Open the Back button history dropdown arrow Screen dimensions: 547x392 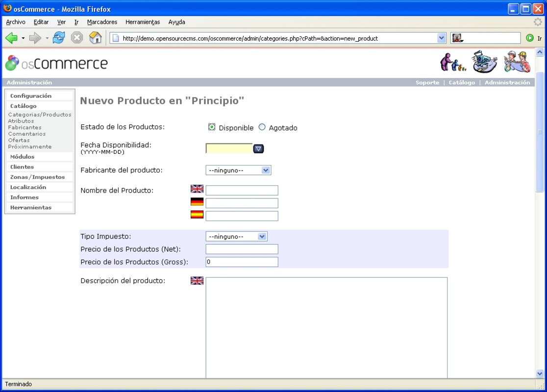click(23, 38)
